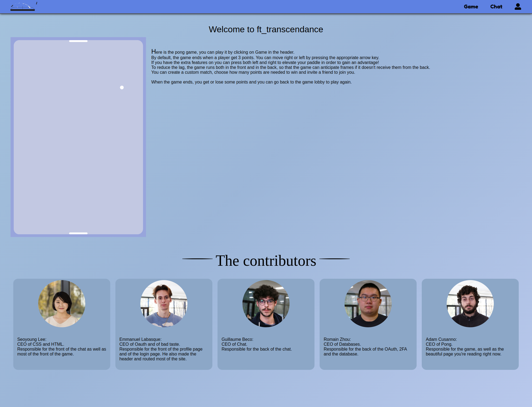This screenshot has width=532, height=407.
Task: Expand Guillaume Beco's contributor card
Action: [x=266, y=324]
